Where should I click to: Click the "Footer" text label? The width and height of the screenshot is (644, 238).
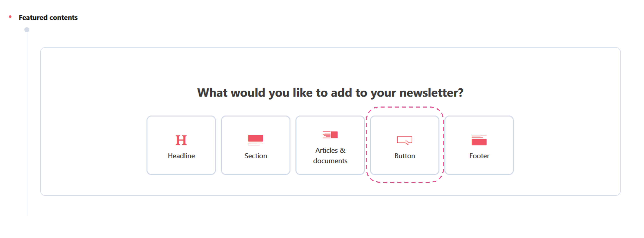[x=479, y=156]
